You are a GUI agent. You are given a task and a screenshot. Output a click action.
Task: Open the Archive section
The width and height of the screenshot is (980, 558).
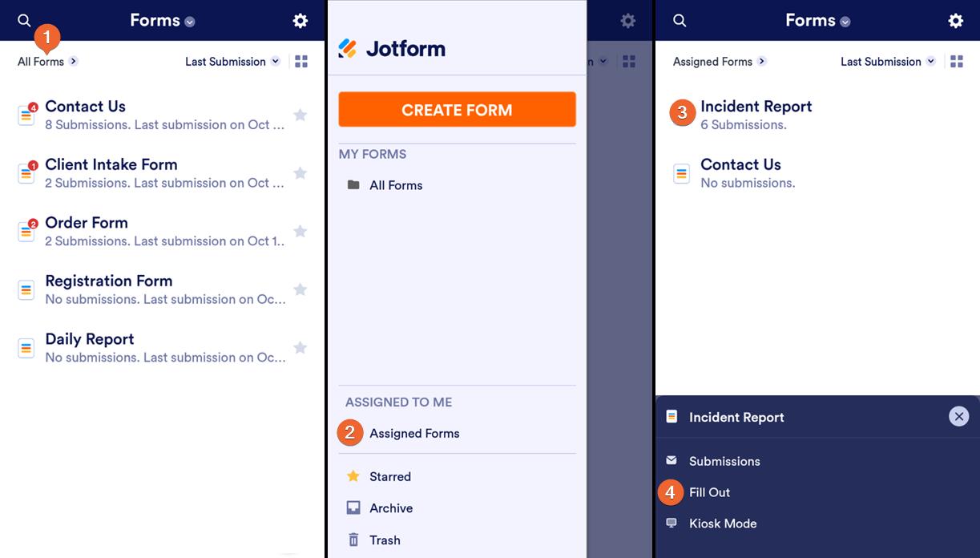[x=390, y=507]
